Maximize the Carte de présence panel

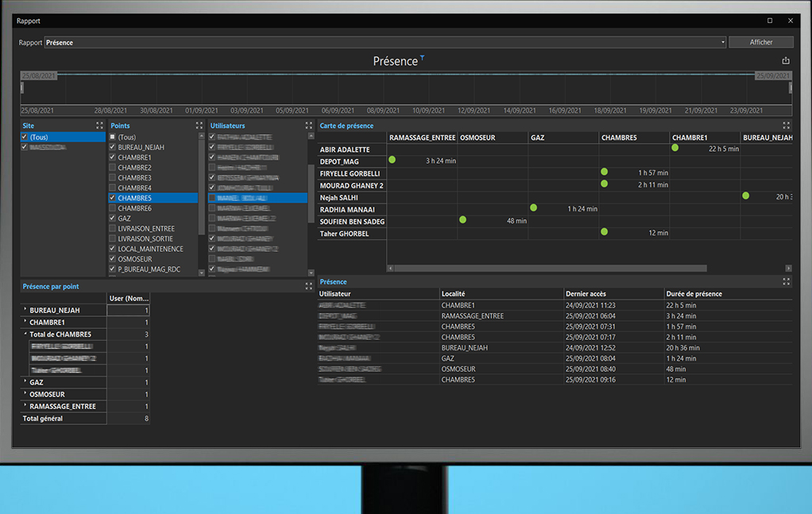[786, 126]
